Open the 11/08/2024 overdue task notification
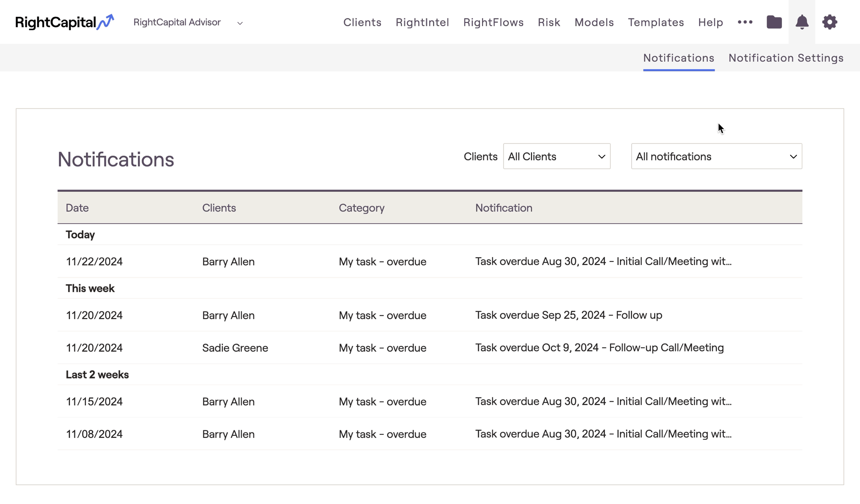The width and height of the screenshot is (860, 504). point(603,434)
